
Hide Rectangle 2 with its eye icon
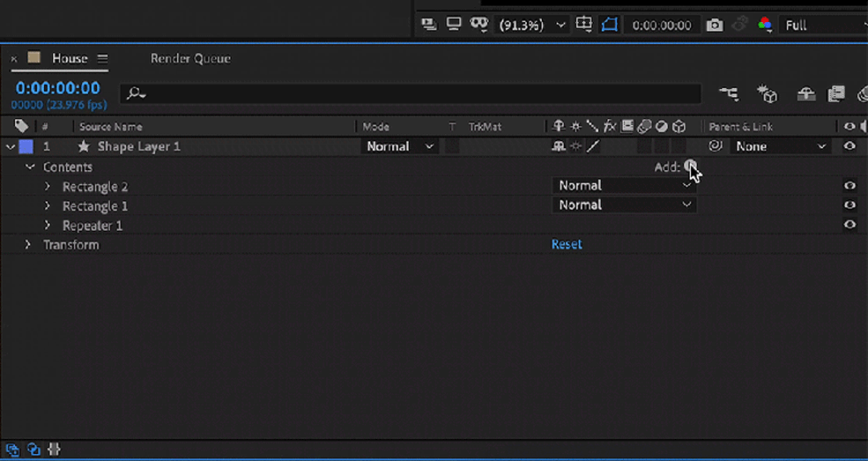click(x=849, y=185)
